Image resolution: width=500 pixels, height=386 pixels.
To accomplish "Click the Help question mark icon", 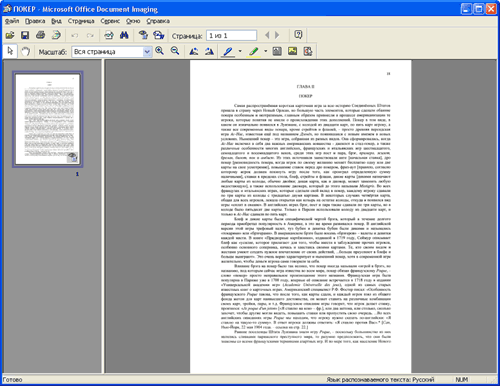I will click(x=298, y=35).
